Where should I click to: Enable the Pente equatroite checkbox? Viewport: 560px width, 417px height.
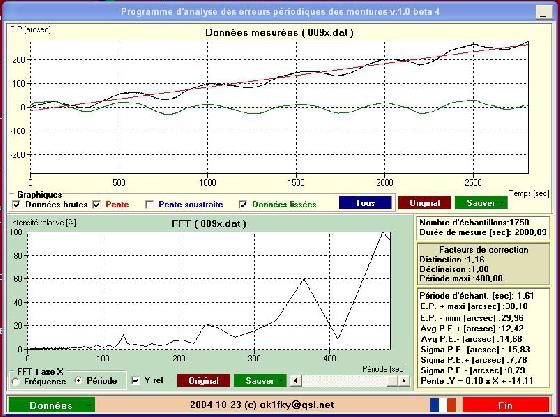click(150, 204)
